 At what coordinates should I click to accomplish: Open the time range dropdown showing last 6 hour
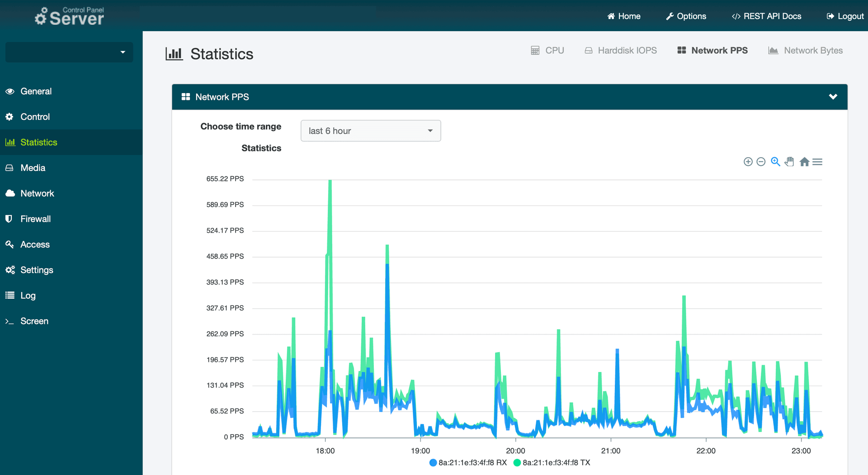(x=370, y=131)
